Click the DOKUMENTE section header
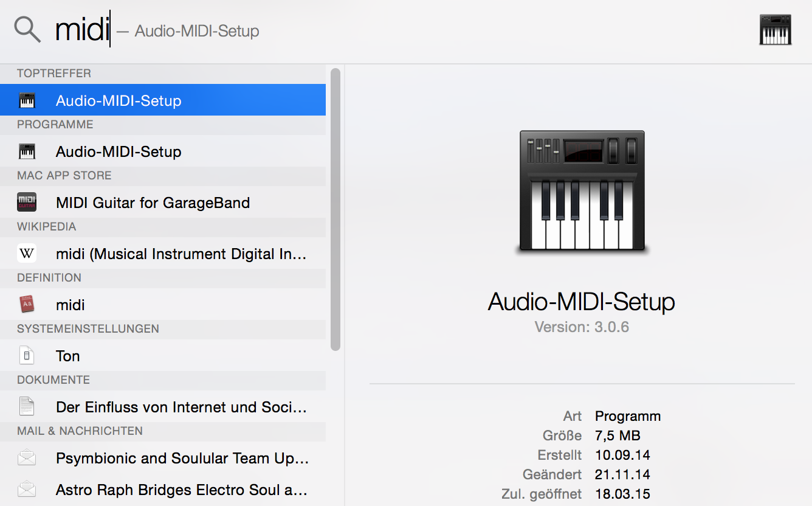 [x=53, y=380]
